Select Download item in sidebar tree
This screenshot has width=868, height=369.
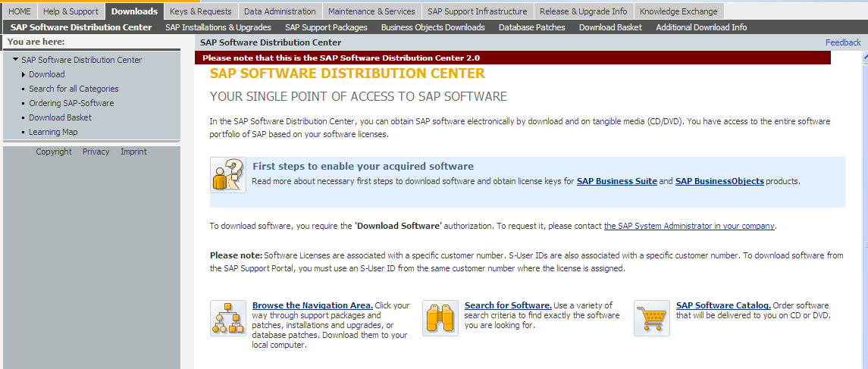pos(47,74)
